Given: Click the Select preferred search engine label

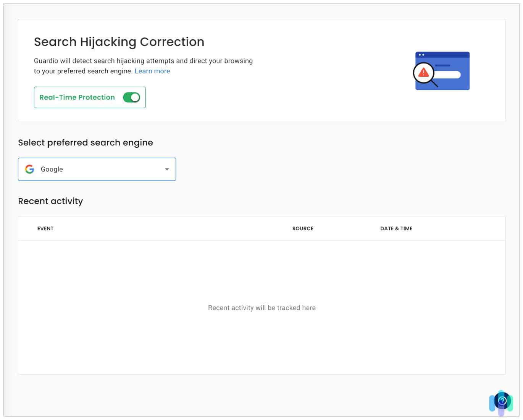Looking at the screenshot, I should pos(86,143).
